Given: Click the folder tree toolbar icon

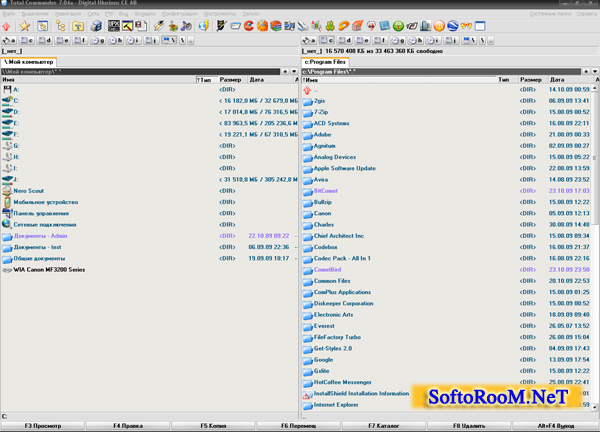Looking at the screenshot, I should pyautogui.click(x=60, y=26).
